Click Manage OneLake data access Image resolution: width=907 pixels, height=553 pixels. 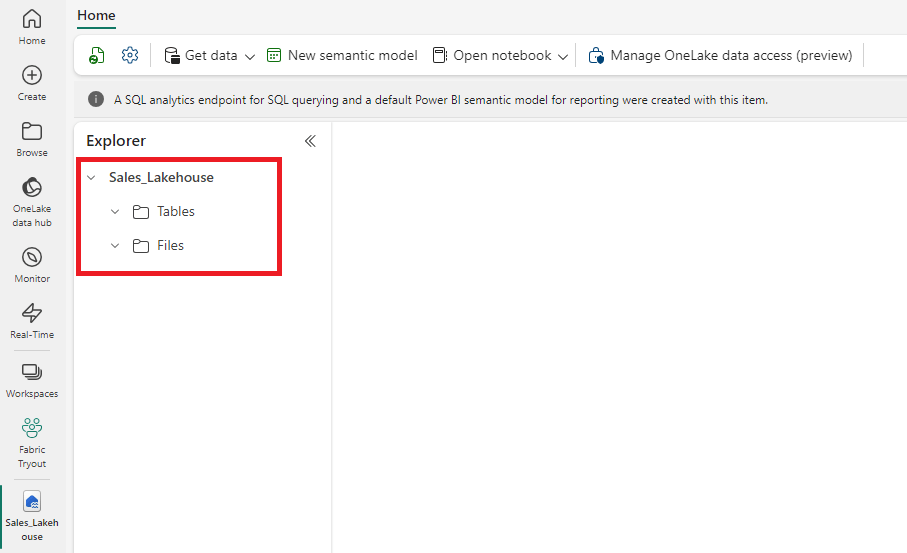[720, 56]
